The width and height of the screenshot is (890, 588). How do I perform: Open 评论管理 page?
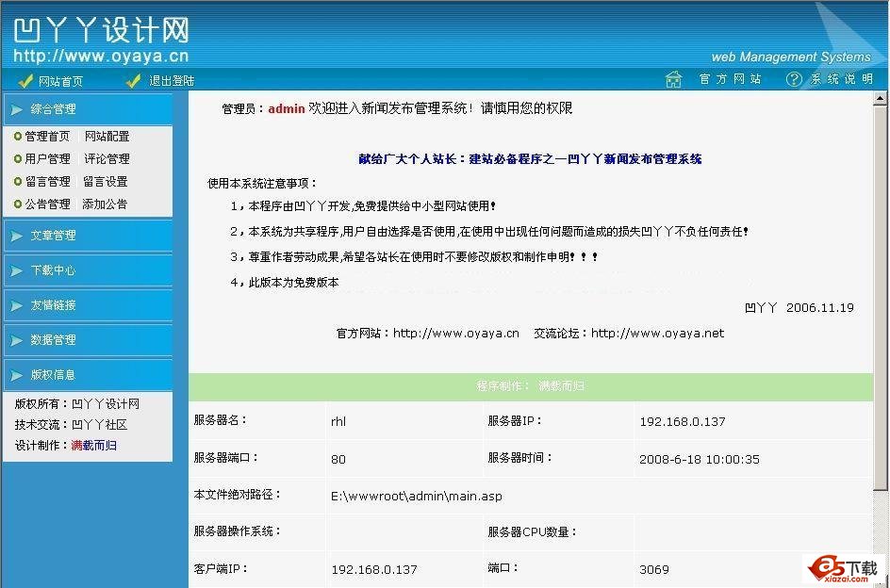point(107,159)
